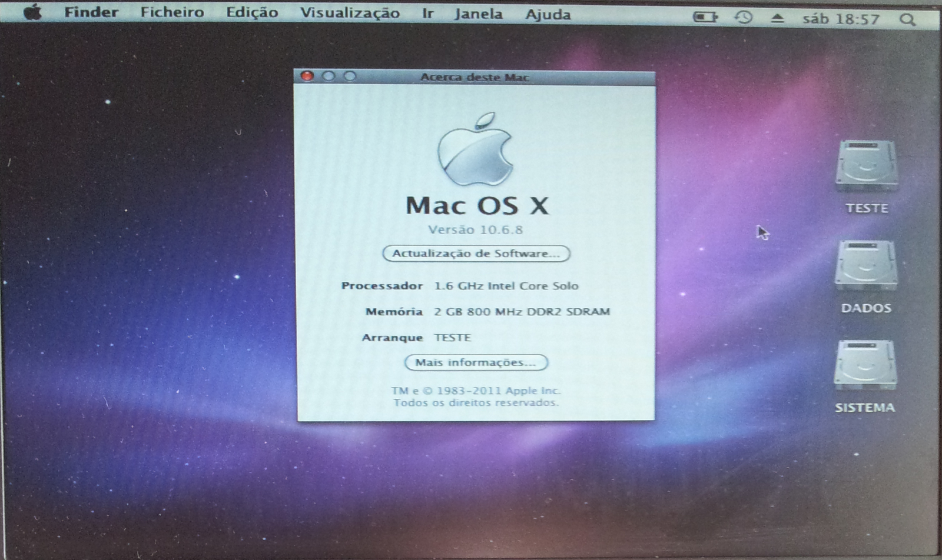This screenshot has height=560, width=942.
Task: Click the 1983-2011 Apple Inc. copyright line
Action: (x=476, y=391)
